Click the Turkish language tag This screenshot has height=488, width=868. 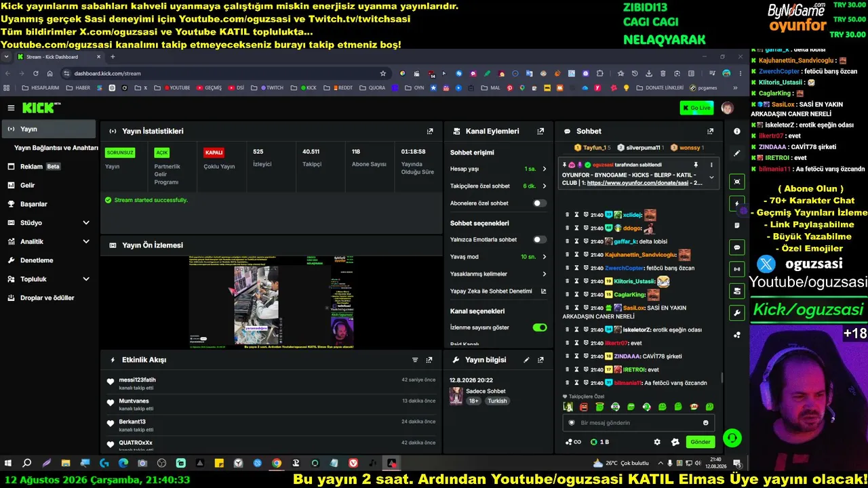497,401
